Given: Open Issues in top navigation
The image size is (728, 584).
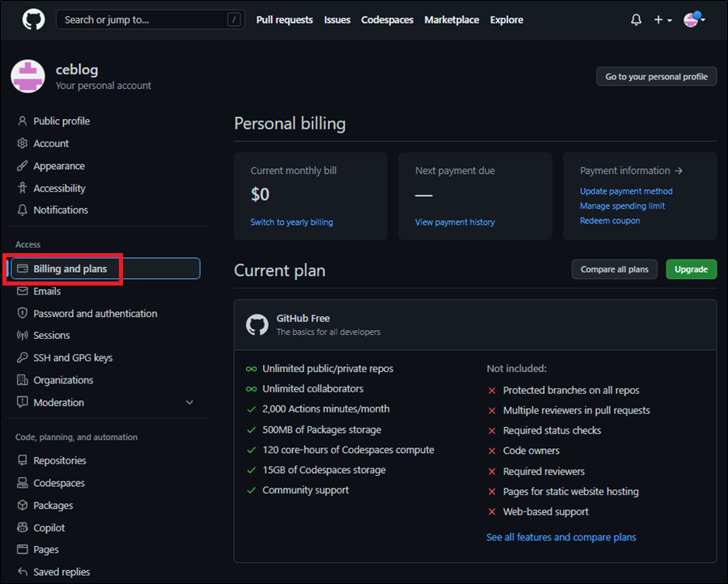Looking at the screenshot, I should [x=337, y=20].
